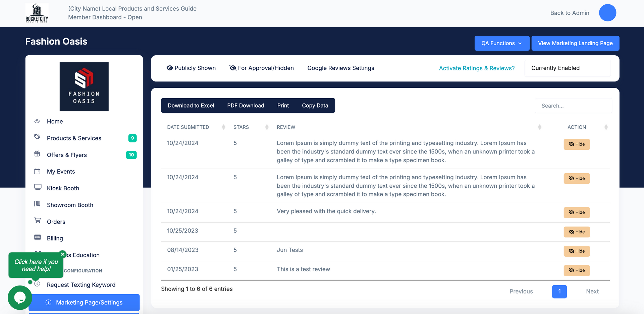
Task: Select the Kiosk Booth monitor icon
Action: pyautogui.click(x=38, y=188)
